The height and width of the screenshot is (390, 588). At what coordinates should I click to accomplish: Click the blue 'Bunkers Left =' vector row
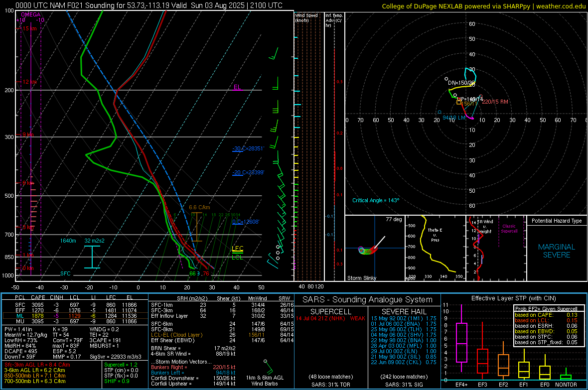click(193, 373)
